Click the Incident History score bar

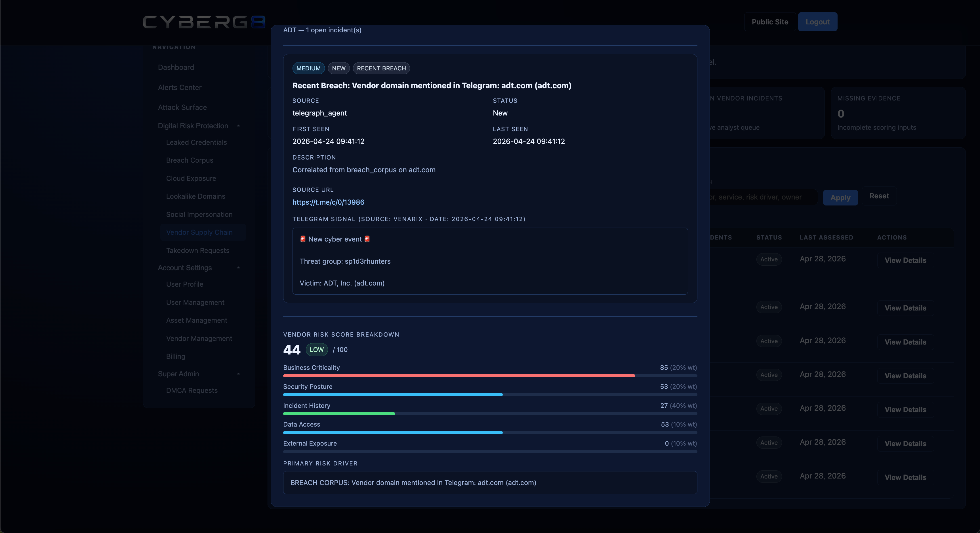490,414
